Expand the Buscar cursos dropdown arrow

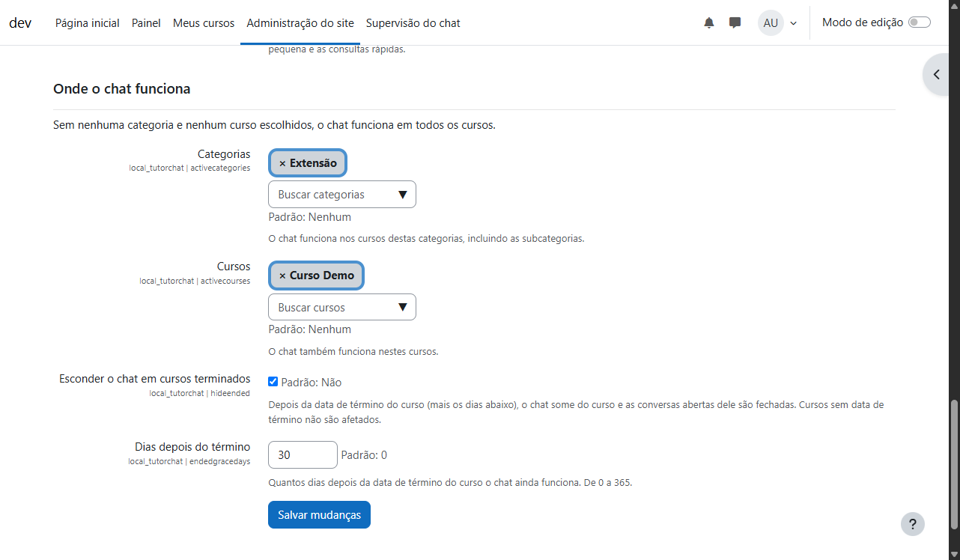(x=402, y=308)
